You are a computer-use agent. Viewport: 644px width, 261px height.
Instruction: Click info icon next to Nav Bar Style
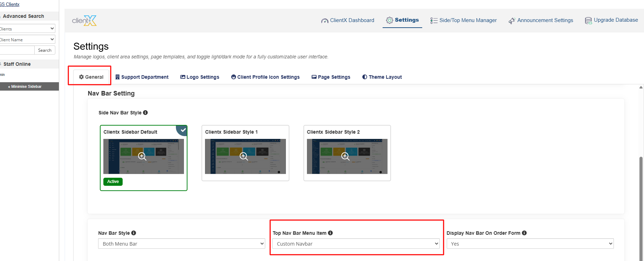pos(133,233)
